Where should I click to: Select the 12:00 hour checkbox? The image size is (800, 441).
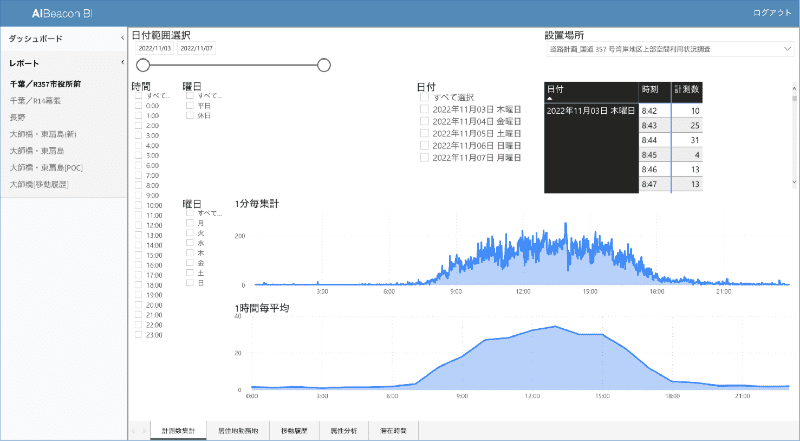click(139, 224)
